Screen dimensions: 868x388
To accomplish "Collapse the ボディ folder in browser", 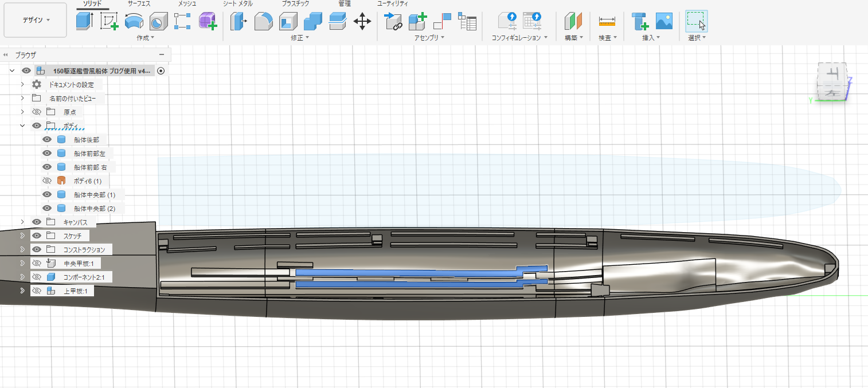I will (x=22, y=126).
